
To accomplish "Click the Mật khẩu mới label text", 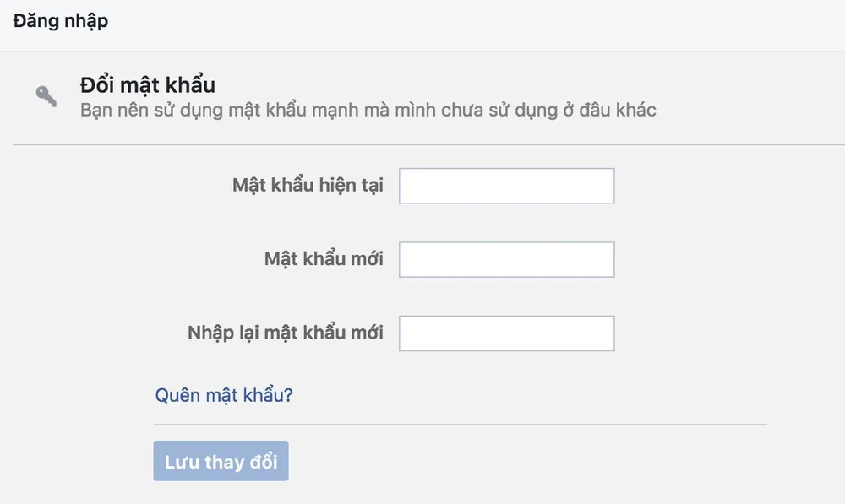I will click(324, 259).
